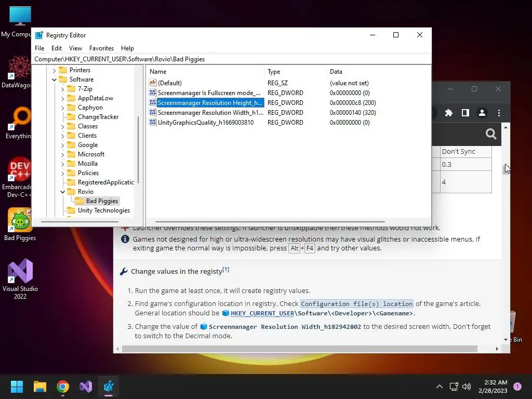Open Chrome's three-dot menu

(x=499, y=113)
